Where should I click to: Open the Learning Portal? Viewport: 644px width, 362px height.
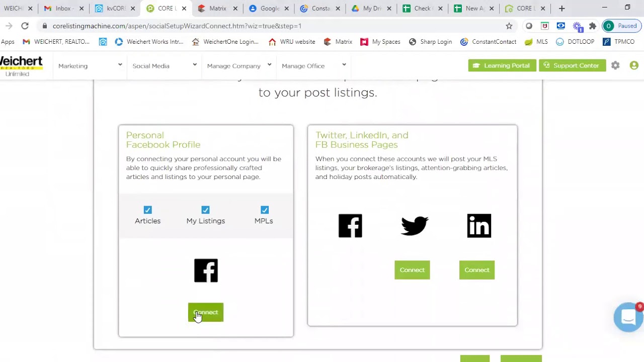[x=502, y=65]
